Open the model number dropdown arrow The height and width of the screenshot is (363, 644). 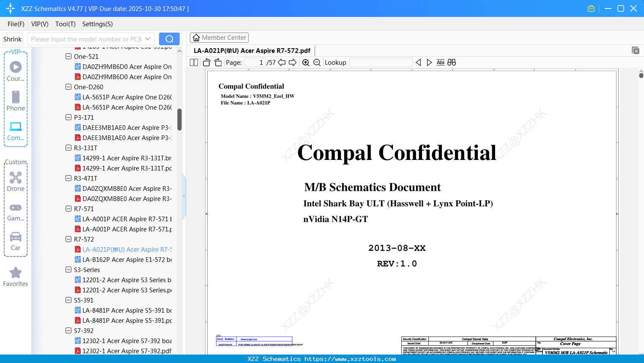pos(148,39)
